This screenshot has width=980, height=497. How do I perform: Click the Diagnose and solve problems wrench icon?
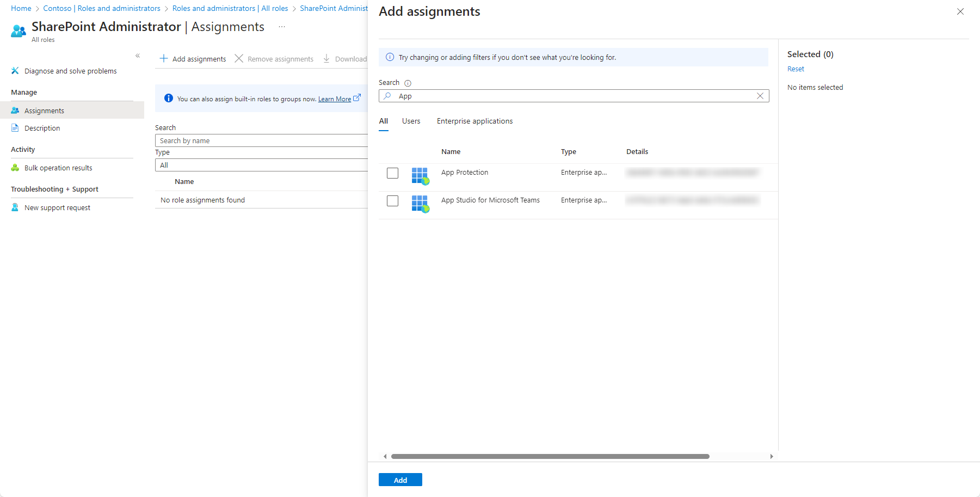(15, 71)
